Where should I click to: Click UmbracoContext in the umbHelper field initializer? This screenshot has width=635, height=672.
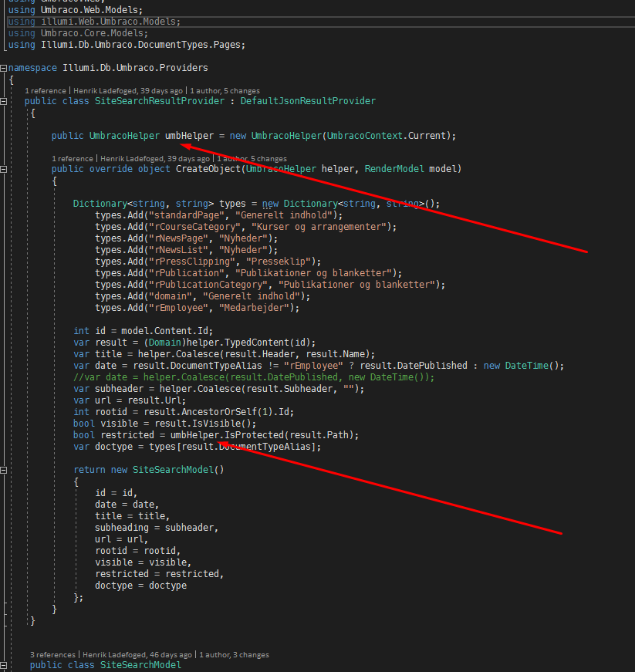365,136
